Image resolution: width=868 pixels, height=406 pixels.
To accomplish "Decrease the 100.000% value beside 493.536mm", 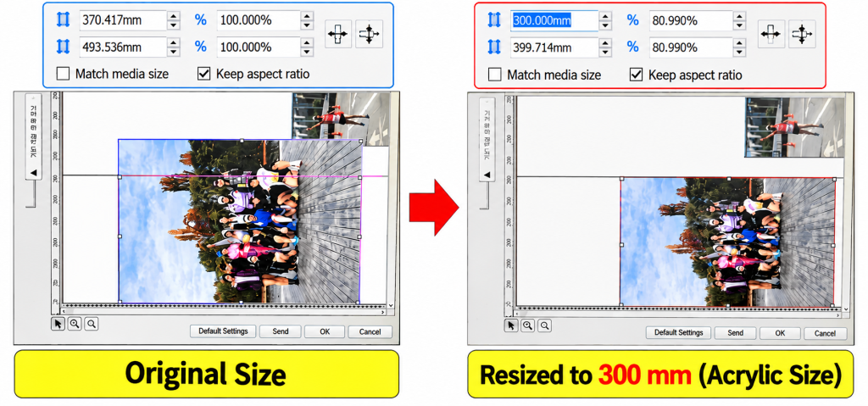I will [x=307, y=52].
